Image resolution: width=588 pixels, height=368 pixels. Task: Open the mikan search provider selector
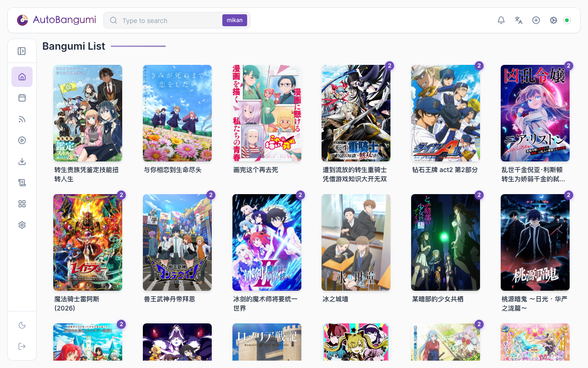point(235,20)
